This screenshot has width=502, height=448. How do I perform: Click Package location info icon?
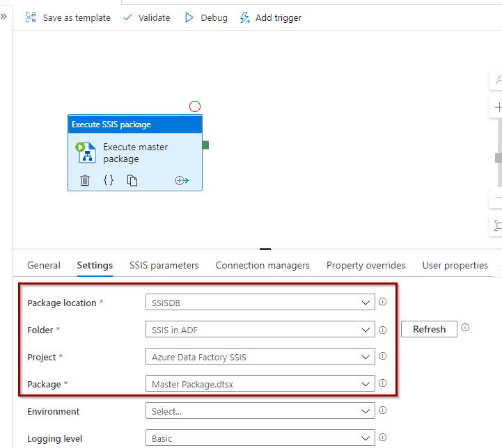(382, 301)
